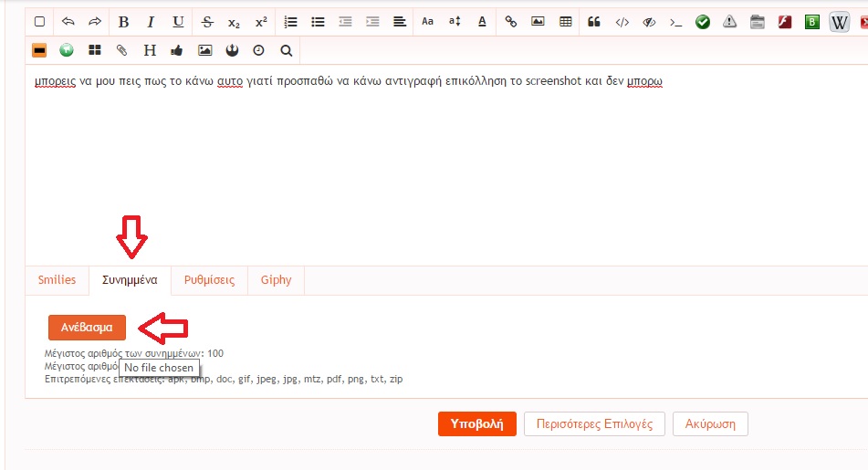Open the text alignment dropdown

click(399, 22)
